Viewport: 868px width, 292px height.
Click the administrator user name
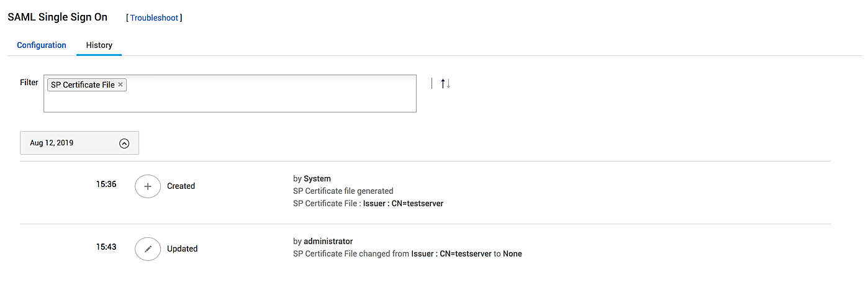point(328,241)
